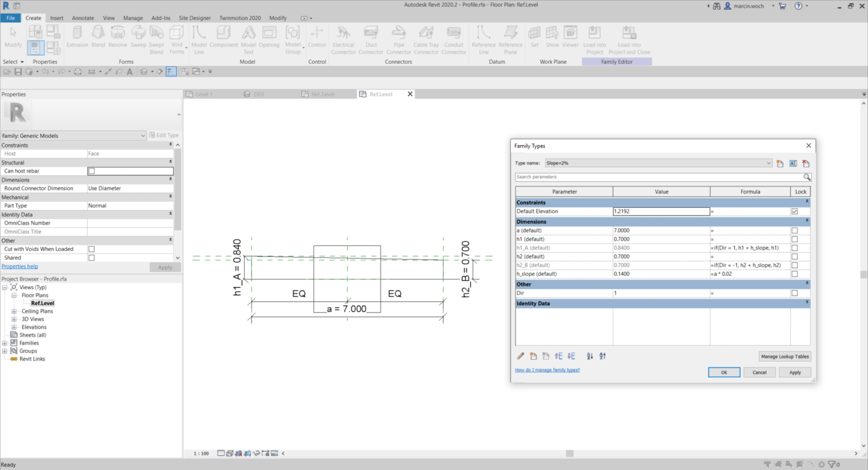
Task: Click the Save icon in quick access toolbar
Action: point(18,72)
